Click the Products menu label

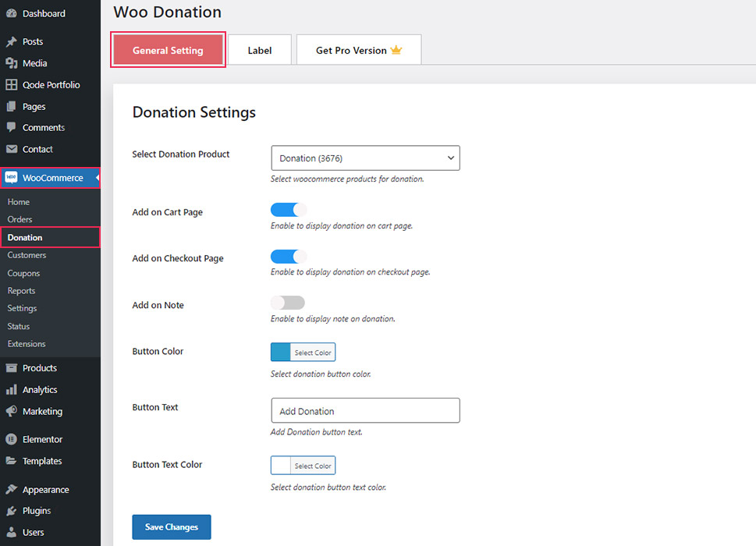click(40, 368)
